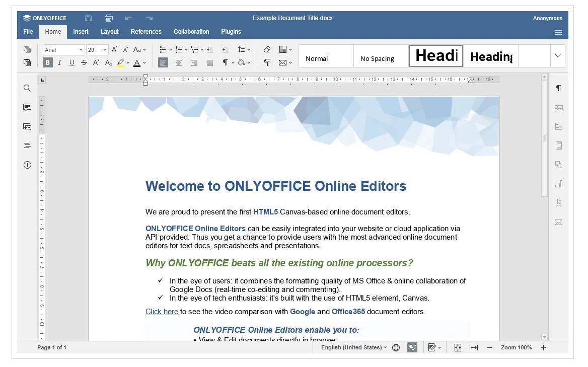Decrease font size with the A-down icon

[x=126, y=49]
